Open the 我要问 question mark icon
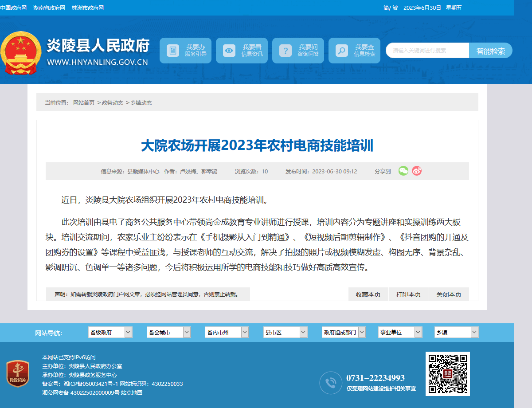 [x=286, y=51]
